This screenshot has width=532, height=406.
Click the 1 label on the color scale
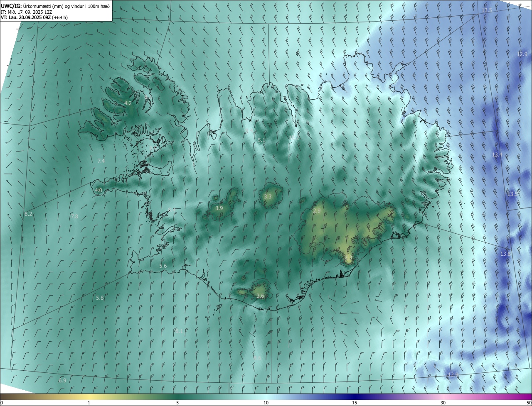[89, 403]
